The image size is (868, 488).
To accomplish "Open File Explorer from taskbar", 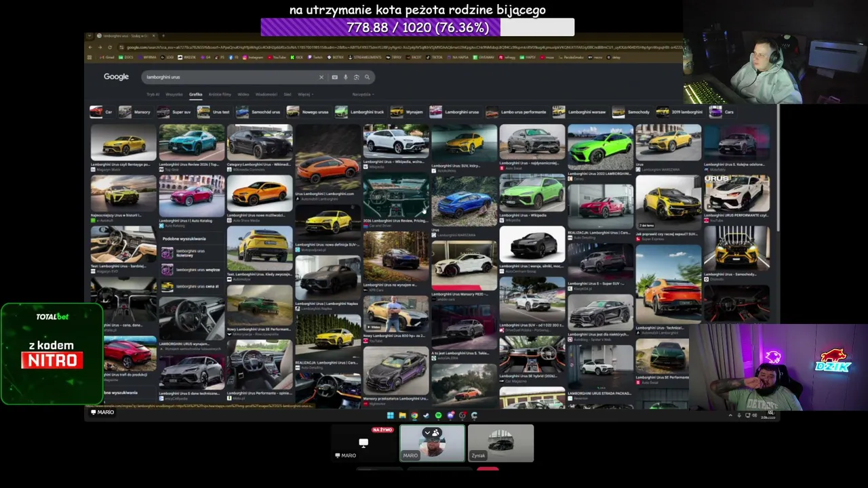I will 402,415.
